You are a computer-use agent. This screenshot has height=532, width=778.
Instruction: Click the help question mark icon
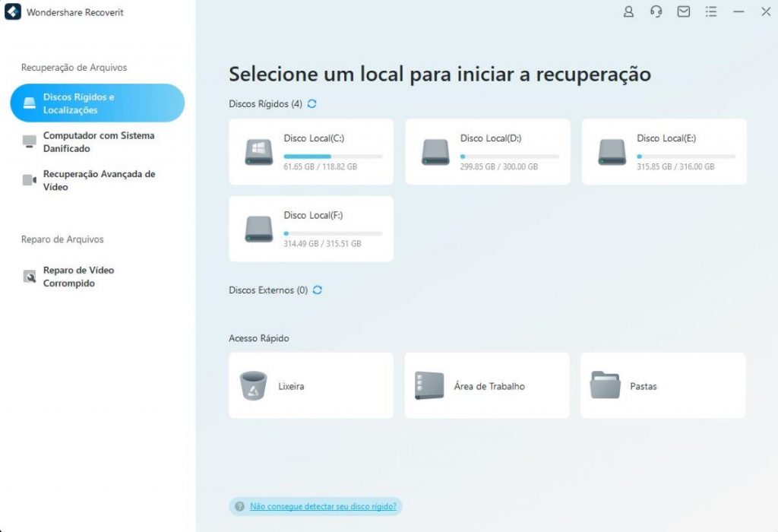(239, 506)
